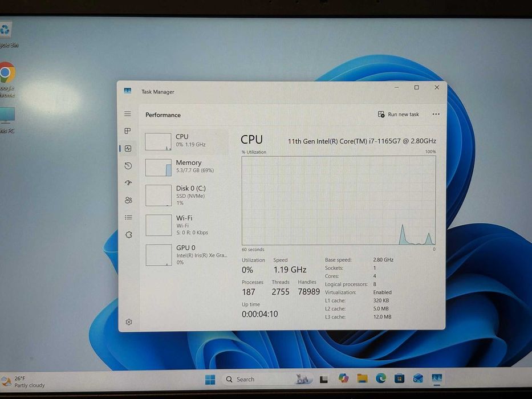Open Task Manager settings gear icon
Image resolution: width=532 pixels, height=399 pixels.
point(129,322)
